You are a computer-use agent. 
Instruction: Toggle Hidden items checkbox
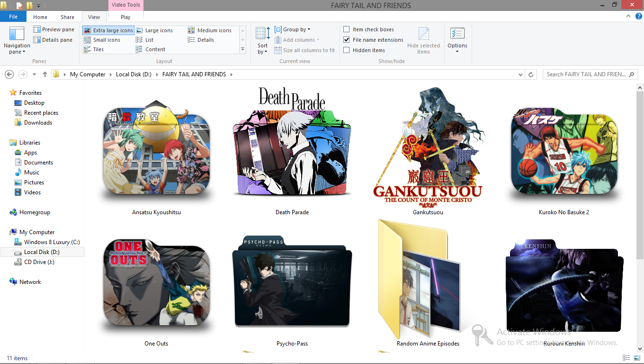coord(347,50)
